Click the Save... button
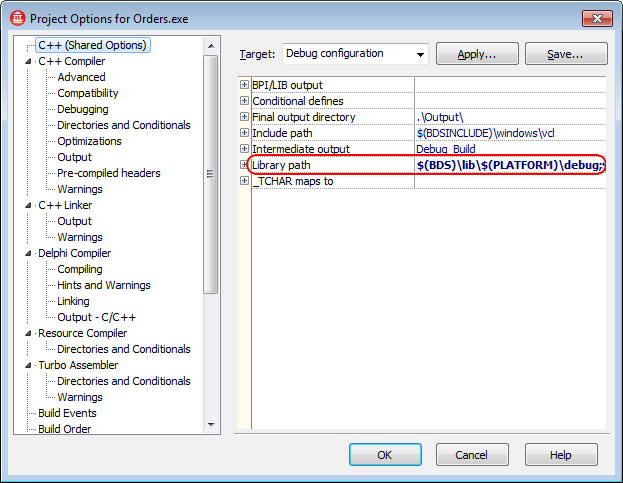 pos(566,54)
